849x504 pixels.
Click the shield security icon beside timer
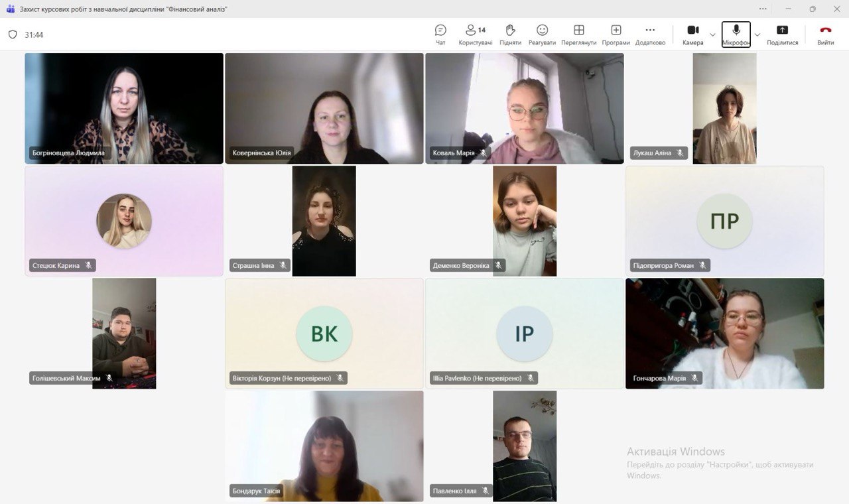click(13, 34)
